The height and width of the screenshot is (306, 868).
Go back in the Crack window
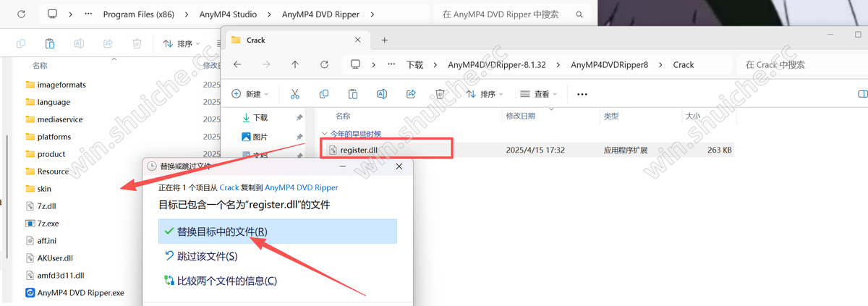point(237,64)
